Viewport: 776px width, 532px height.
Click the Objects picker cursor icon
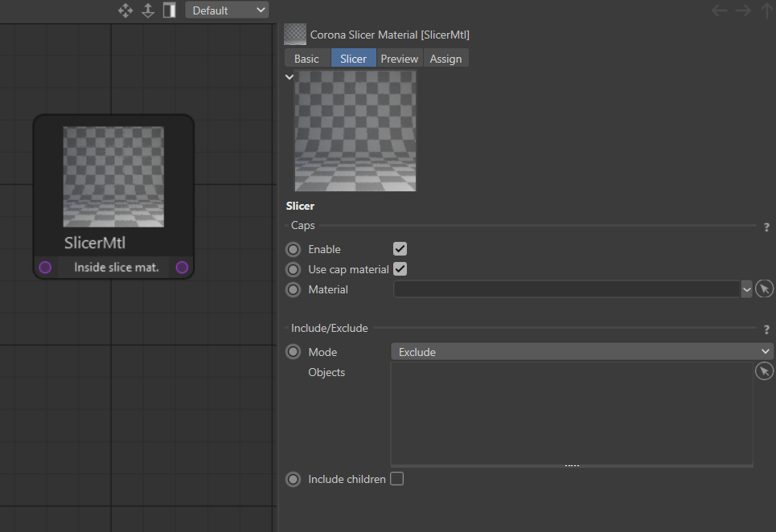tap(765, 370)
